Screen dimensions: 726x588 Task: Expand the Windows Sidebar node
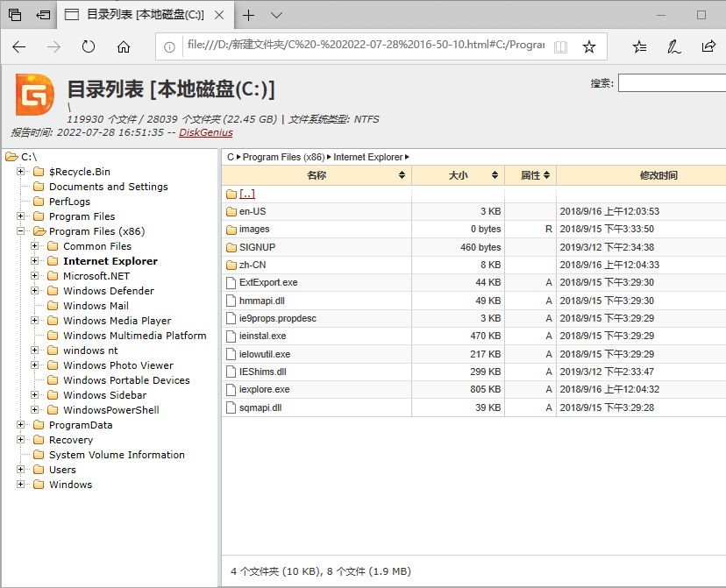[x=35, y=394]
